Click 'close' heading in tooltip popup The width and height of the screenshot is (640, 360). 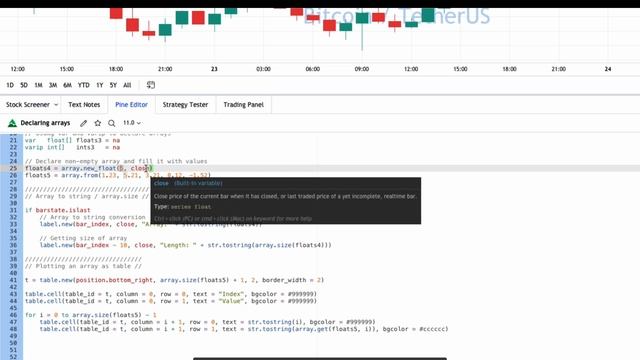point(161,183)
